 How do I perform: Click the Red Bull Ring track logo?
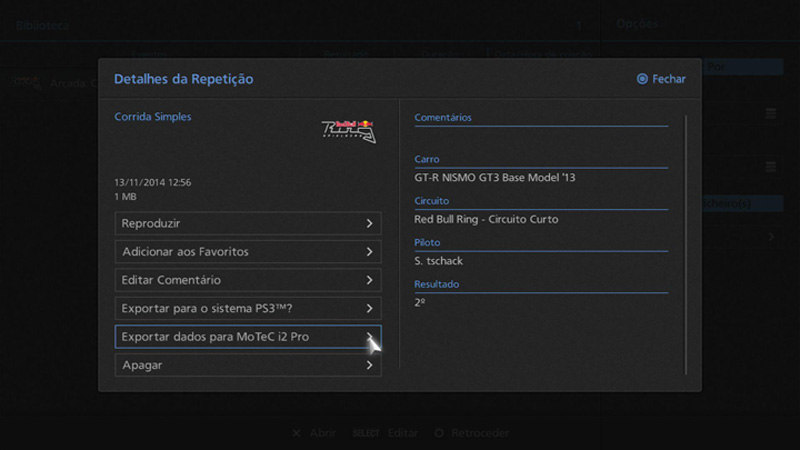pyautogui.click(x=348, y=131)
